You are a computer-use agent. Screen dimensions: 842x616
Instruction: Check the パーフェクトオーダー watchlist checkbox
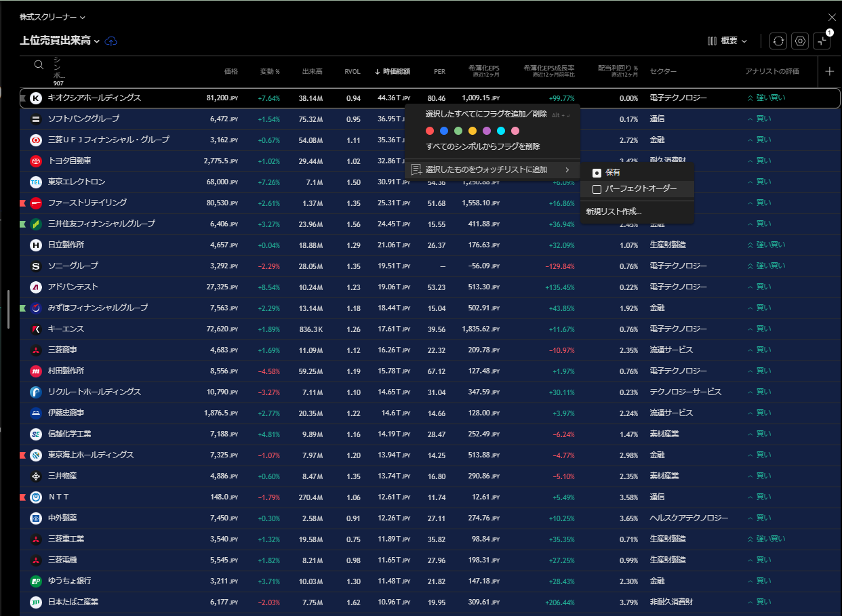coord(597,189)
